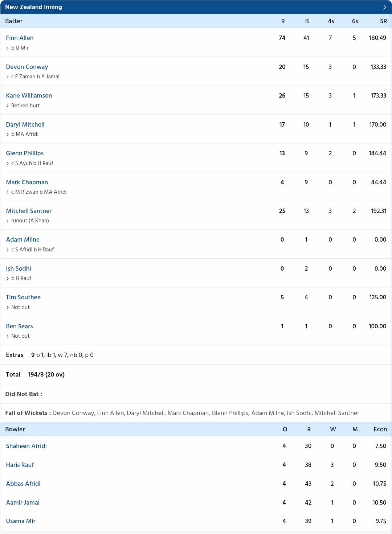Expand Finn Allen dismissal chevron
The height and width of the screenshot is (534, 392).
point(8,48)
